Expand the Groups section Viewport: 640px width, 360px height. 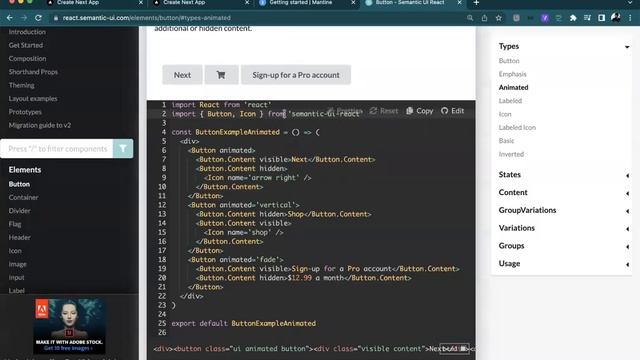(627, 247)
